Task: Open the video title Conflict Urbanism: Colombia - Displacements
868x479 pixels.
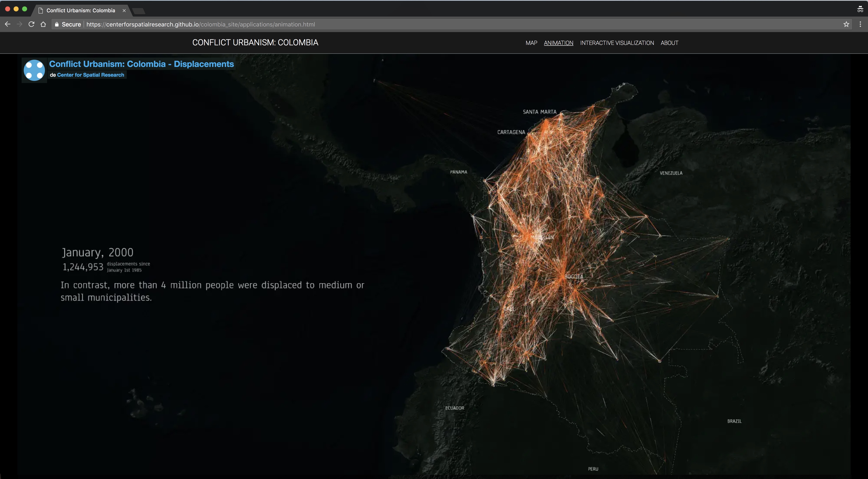Action: pos(142,64)
